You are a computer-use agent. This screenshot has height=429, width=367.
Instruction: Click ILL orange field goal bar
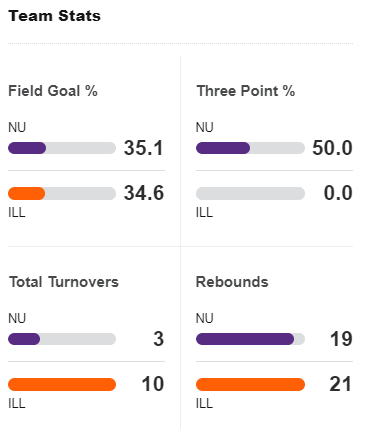62,193
